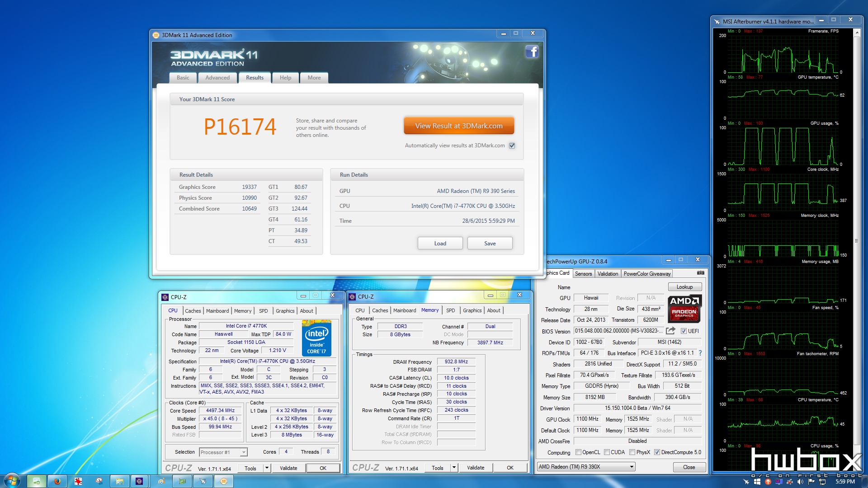Open the Windows Start orb
868x488 pixels.
coord(11,481)
